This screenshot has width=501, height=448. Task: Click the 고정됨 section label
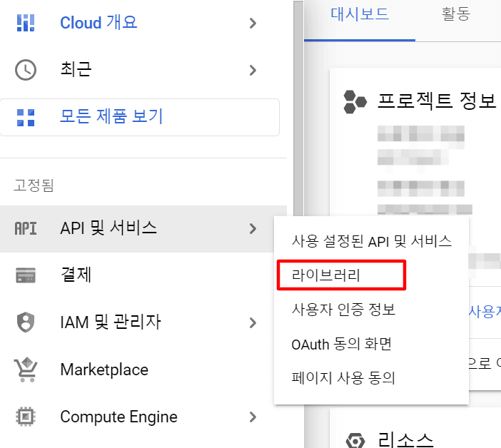(x=34, y=185)
